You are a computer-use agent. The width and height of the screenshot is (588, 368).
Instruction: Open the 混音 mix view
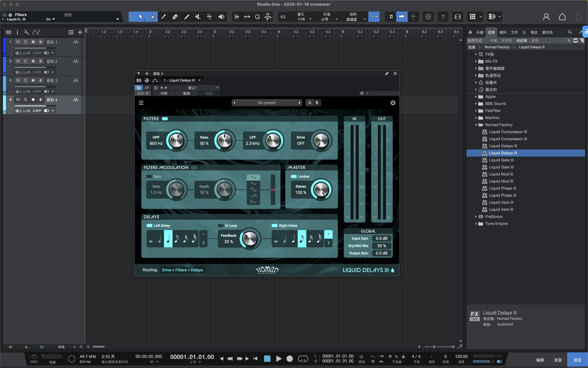(x=558, y=360)
